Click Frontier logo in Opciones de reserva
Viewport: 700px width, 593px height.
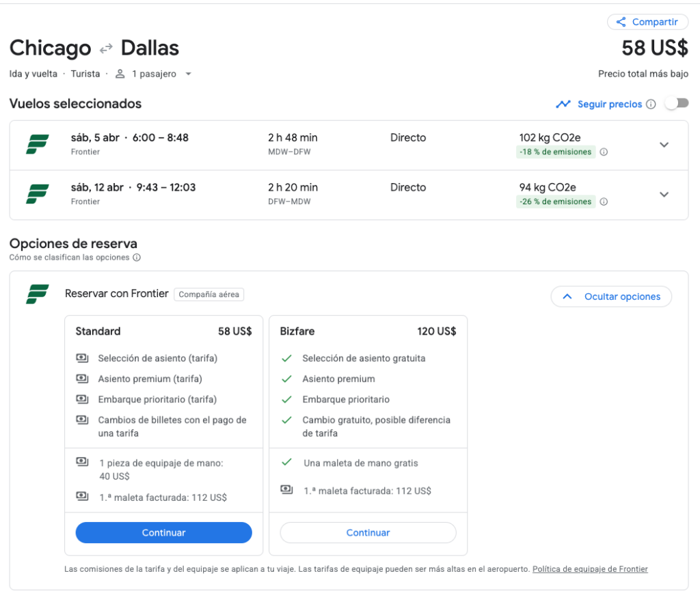38,294
